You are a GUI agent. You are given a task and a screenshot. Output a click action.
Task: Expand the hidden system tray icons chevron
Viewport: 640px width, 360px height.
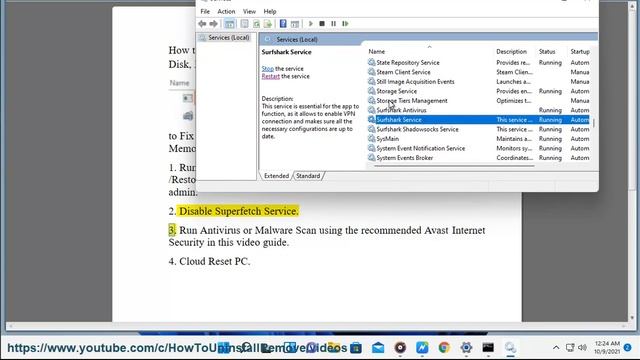[x=556, y=348]
